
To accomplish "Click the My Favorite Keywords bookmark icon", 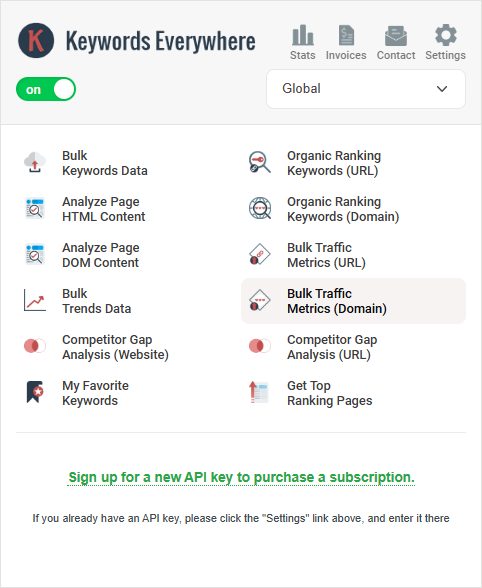I will tap(35, 392).
